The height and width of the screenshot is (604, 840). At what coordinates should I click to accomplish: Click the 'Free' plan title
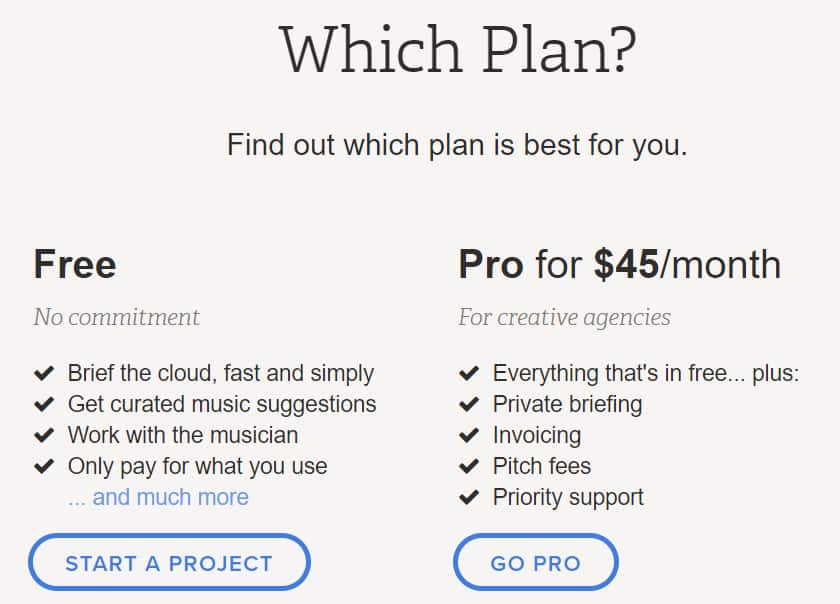point(75,265)
